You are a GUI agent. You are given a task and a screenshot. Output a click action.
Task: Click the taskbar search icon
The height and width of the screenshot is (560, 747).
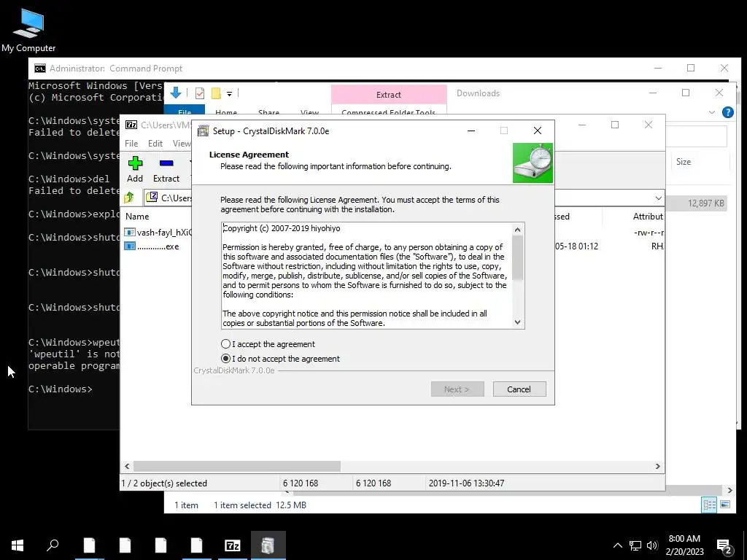(53, 545)
